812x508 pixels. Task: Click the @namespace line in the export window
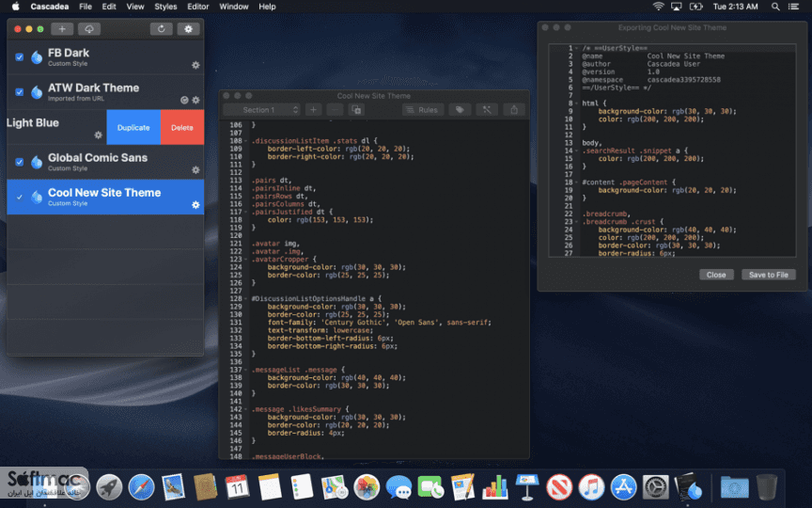pos(651,80)
